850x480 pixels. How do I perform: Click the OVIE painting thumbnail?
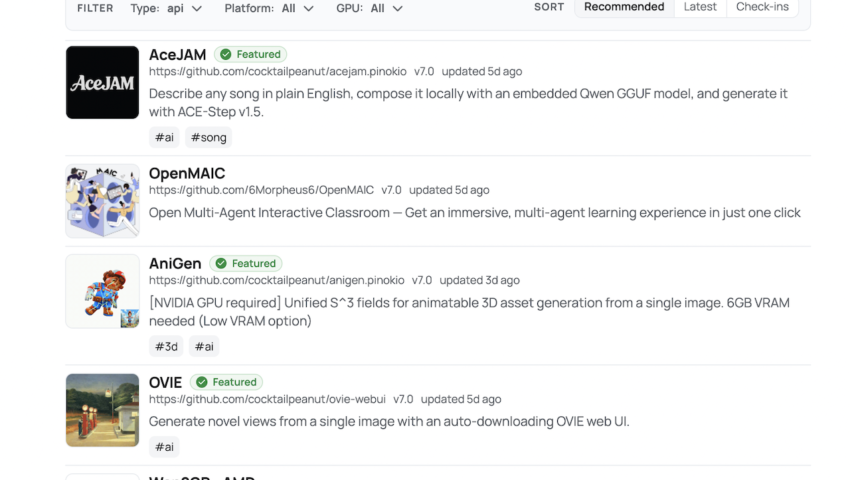pos(102,410)
